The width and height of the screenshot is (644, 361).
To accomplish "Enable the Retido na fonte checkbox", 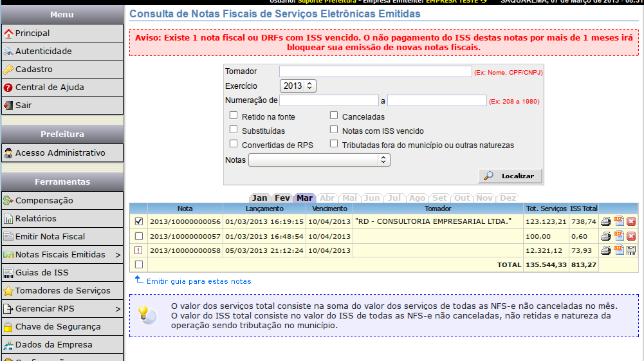I will [234, 116].
